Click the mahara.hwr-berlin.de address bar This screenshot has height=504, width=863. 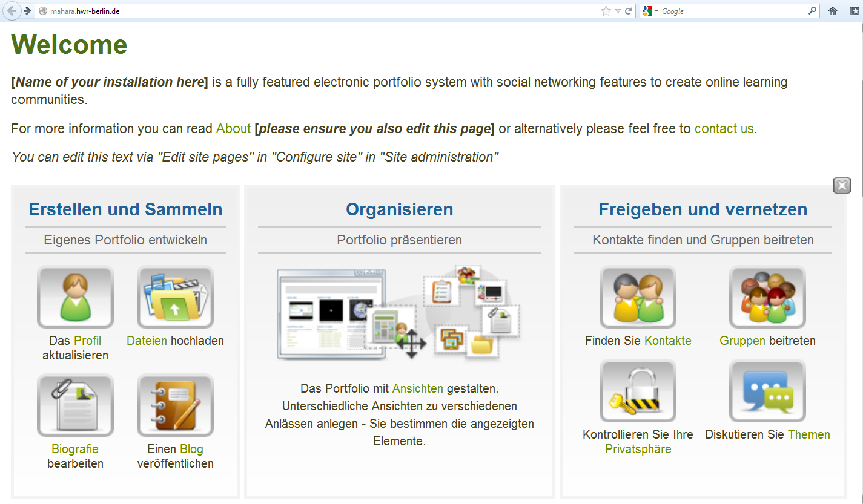tap(303, 11)
